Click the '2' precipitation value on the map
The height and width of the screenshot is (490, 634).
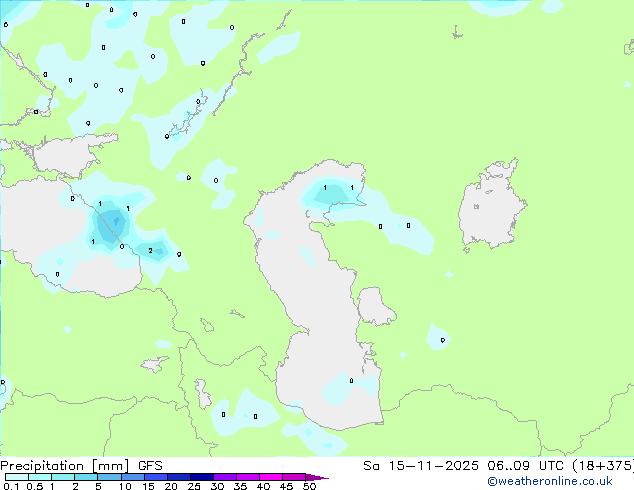click(x=150, y=251)
